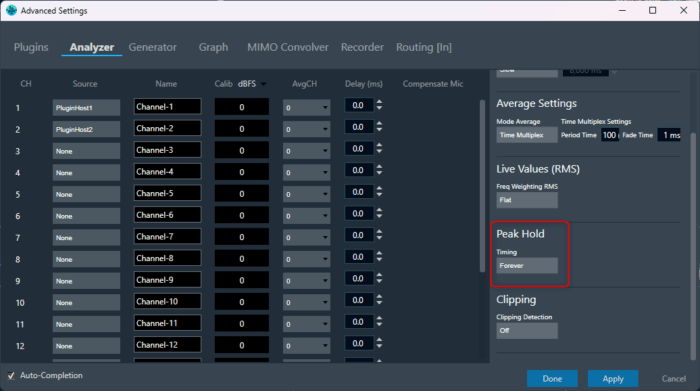Open the Routing [In] tab
The image size is (700, 391).
(x=424, y=47)
